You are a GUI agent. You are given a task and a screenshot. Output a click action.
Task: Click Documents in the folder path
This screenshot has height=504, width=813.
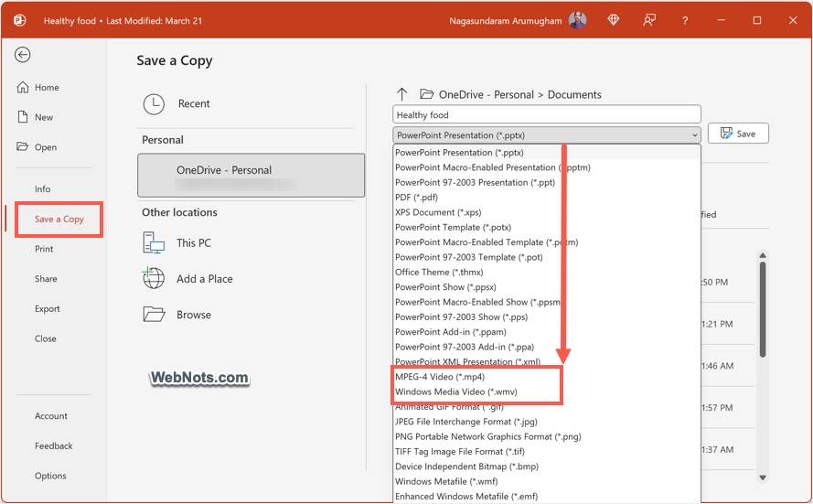[574, 95]
